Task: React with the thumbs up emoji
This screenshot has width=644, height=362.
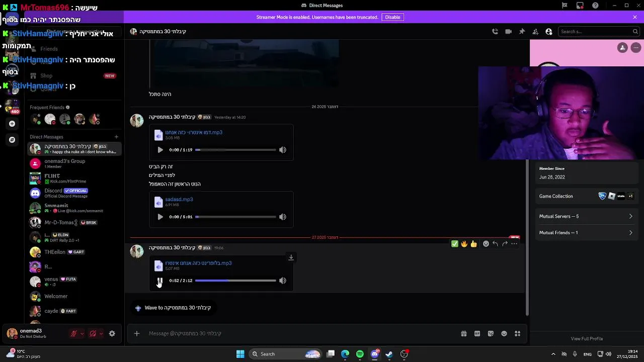Action: pos(473,244)
